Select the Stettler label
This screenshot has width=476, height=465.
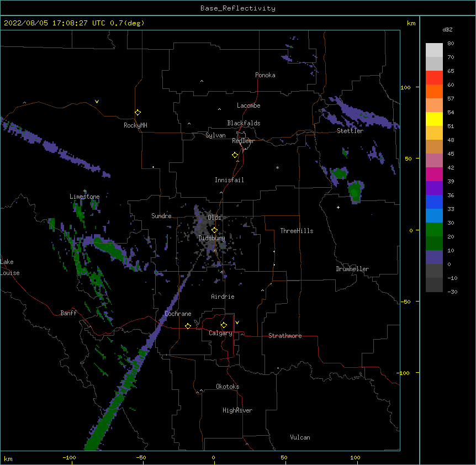[x=350, y=131]
